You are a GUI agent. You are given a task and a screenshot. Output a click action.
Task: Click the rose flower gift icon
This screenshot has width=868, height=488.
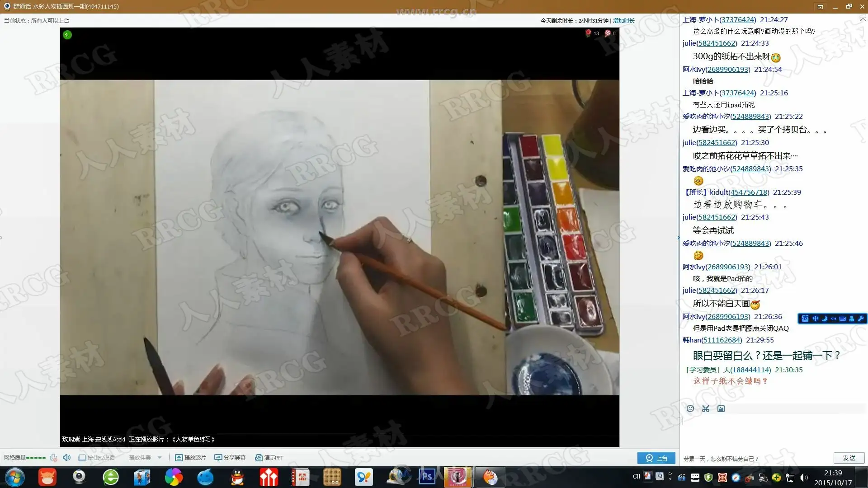(588, 33)
